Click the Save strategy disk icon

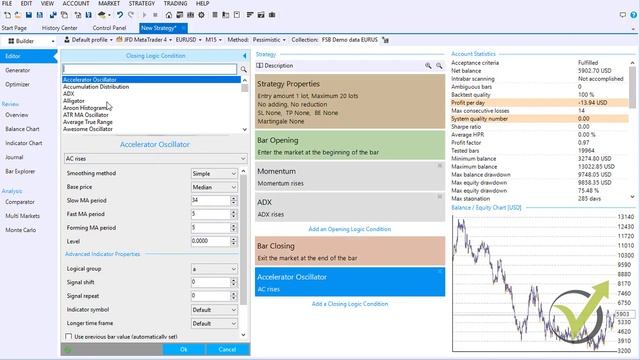tap(29, 15)
